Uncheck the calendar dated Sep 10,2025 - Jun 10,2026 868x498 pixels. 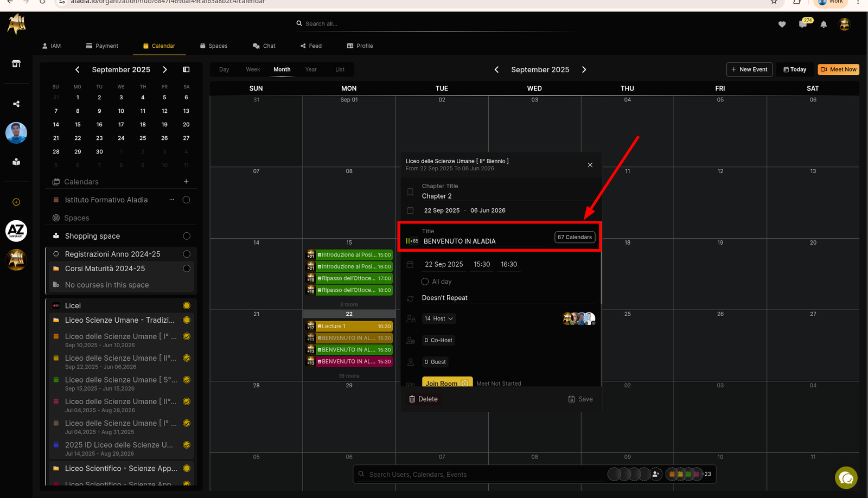pyautogui.click(x=187, y=336)
